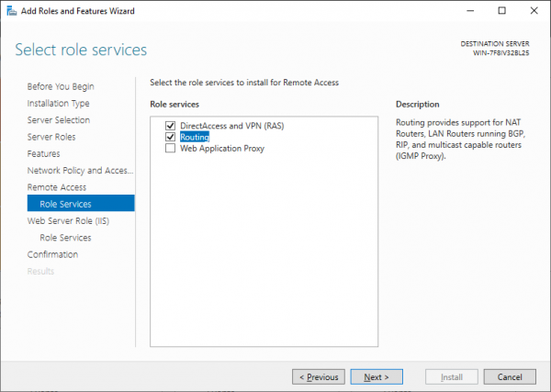Enable the DirectAccess and VPN (RAS) checkbox
This screenshot has width=551, height=392.
coord(170,125)
